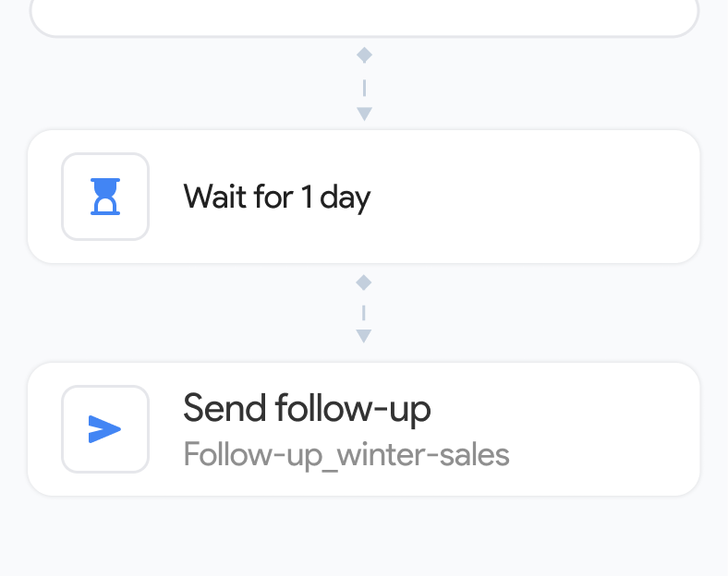The height and width of the screenshot is (576, 728).
Task: Open the "Wait for 1 day" label
Action: [276, 198]
